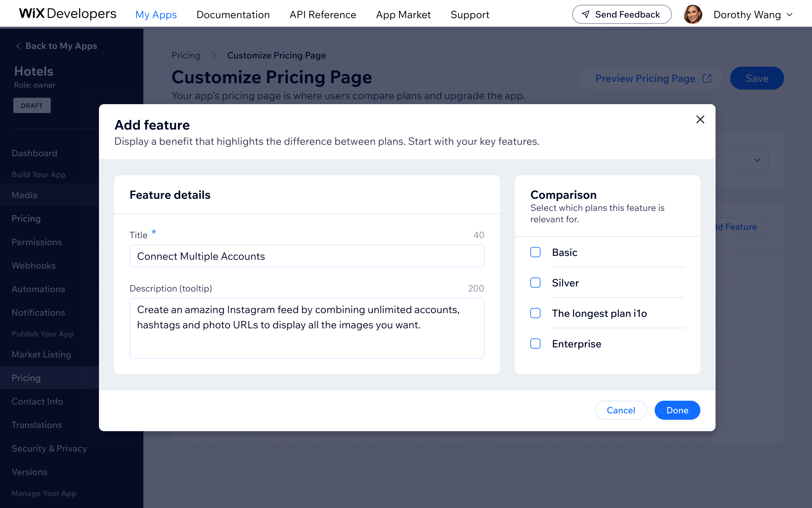Open Notifications in the sidebar
Screen dimensions: 812x508
coord(38,312)
